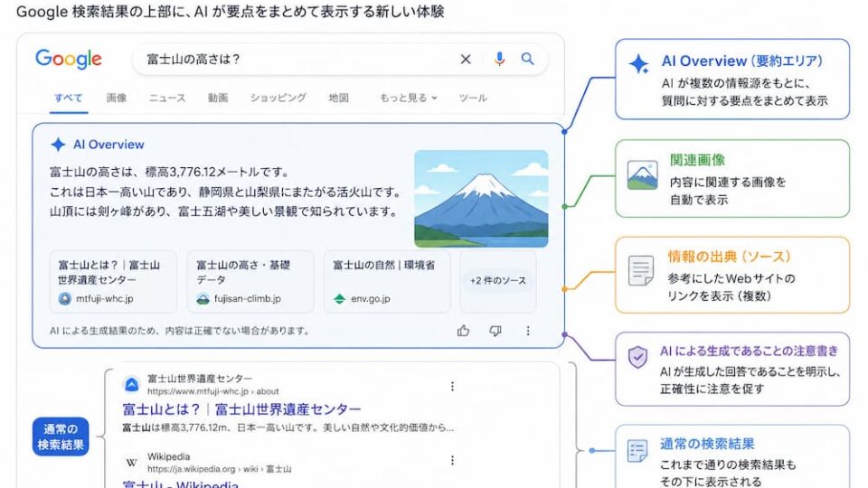
Task: Open result title 富士山とは？｜富士山世界遺産センター
Action: click(241, 409)
